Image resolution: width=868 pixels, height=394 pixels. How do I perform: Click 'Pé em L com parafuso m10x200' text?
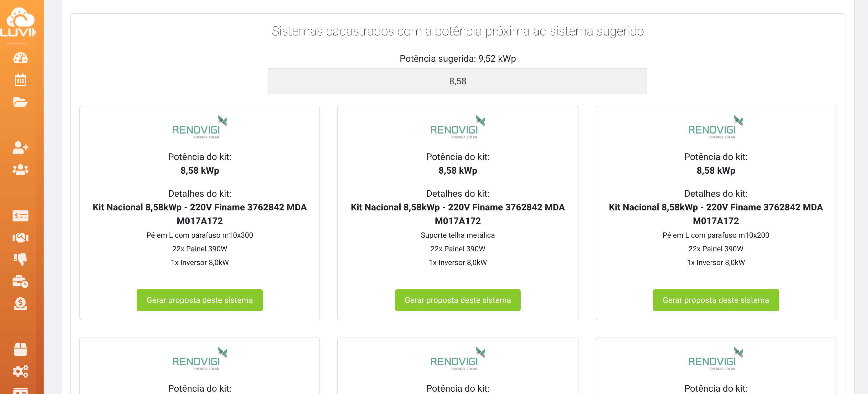coord(716,235)
